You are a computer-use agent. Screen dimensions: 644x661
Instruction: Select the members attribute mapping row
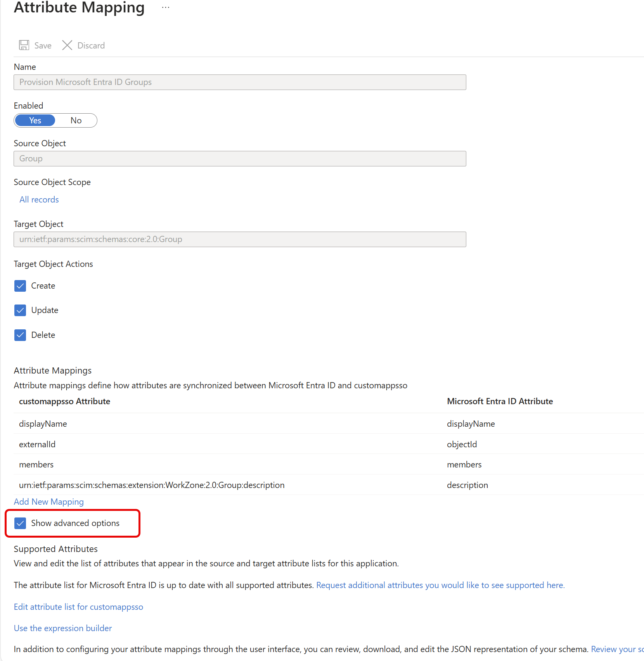pos(36,465)
